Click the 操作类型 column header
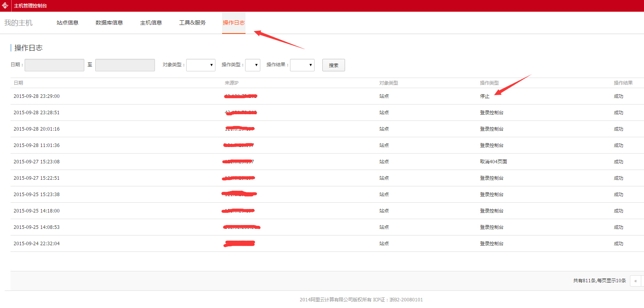 tap(489, 83)
